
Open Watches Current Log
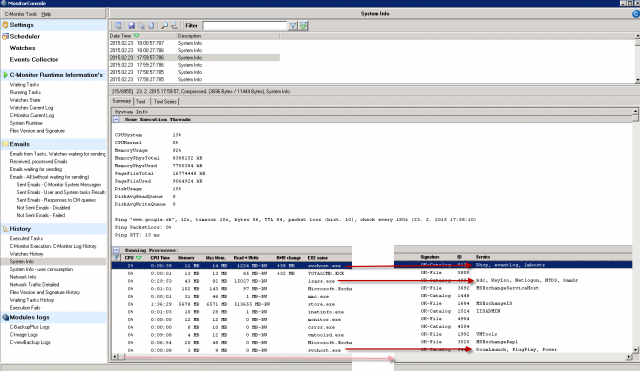point(31,108)
